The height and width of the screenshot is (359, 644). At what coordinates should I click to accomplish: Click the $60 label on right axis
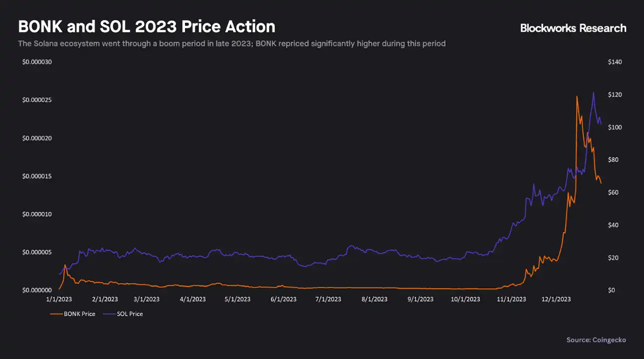click(x=613, y=192)
